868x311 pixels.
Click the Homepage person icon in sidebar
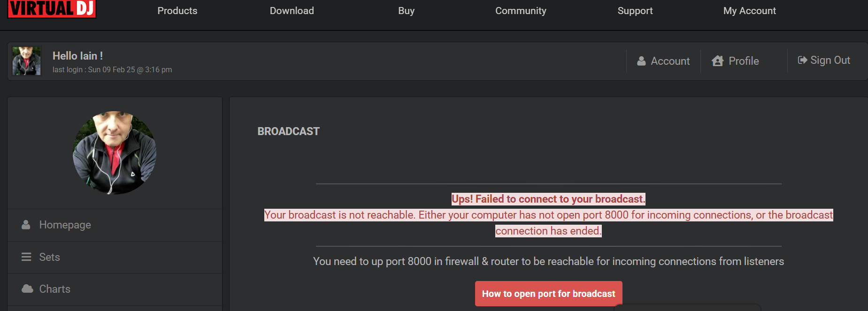click(26, 225)
